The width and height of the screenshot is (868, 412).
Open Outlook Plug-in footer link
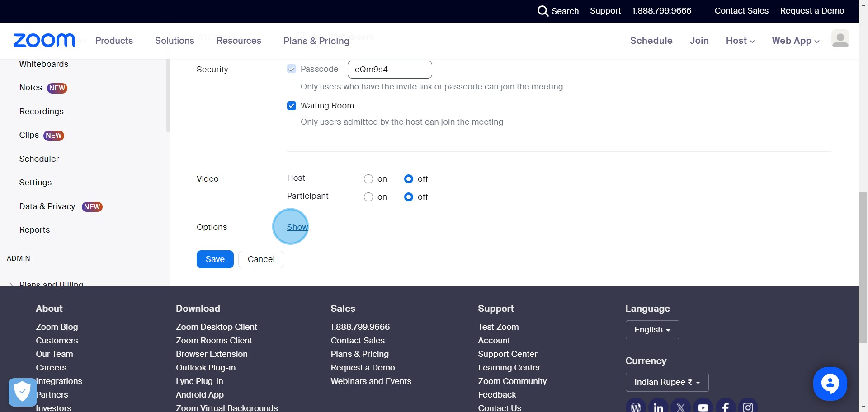(x=206, y=368)
